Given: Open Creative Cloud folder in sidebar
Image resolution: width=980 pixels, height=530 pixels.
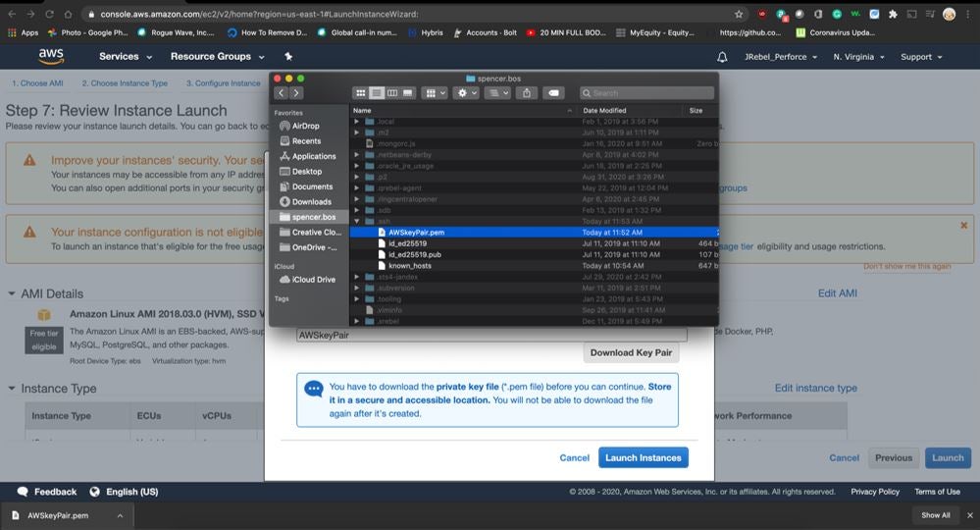Looking at the screenshot, I should [311, 232].
